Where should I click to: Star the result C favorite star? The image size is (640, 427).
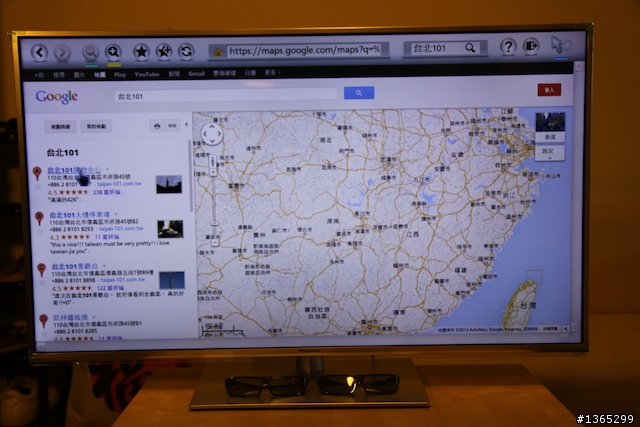pos(42,283)
